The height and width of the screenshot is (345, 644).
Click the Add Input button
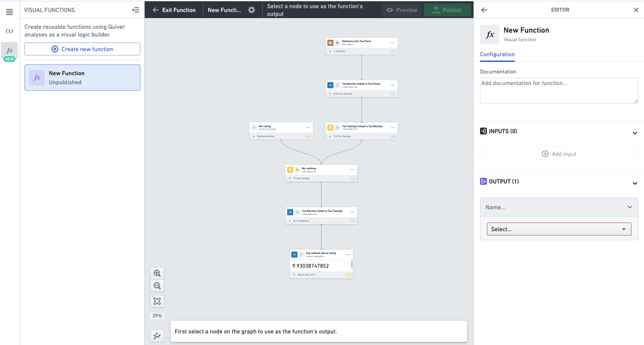559,154
